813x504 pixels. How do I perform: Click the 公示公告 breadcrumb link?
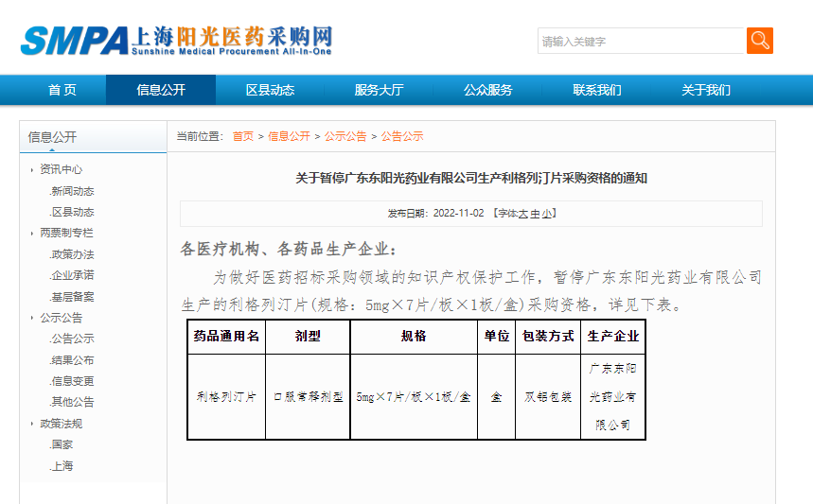point(345,136)
